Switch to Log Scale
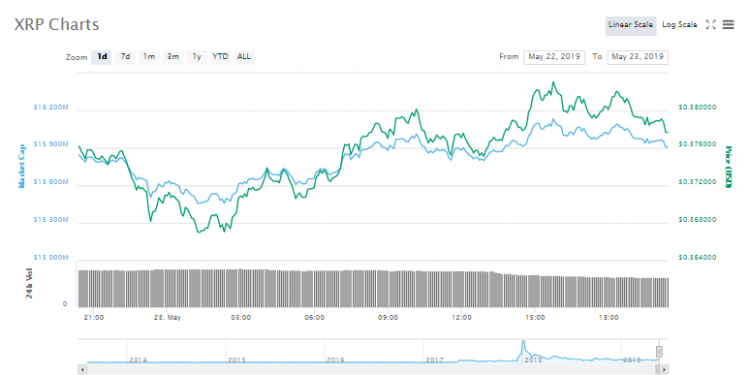This screenshot has width=750, height=375. point(679,25)
